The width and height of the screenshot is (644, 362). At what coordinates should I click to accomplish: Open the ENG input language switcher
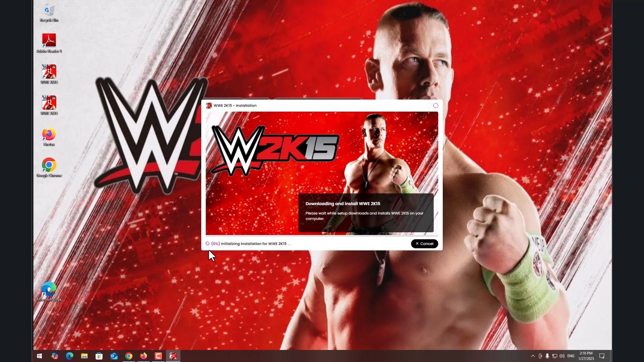pyautogui.click(x=571, y=356)
